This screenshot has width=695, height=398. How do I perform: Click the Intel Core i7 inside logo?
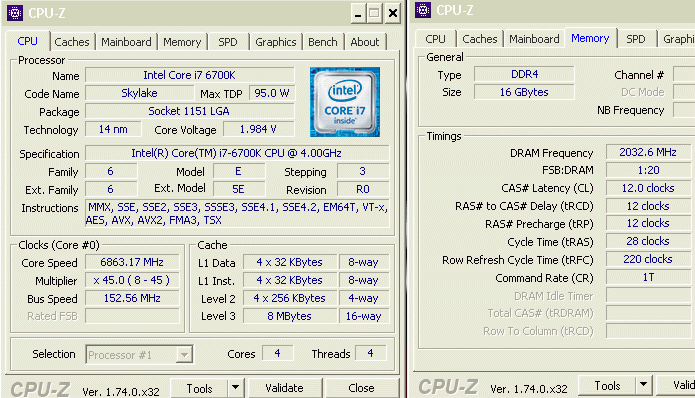point(345,102)
